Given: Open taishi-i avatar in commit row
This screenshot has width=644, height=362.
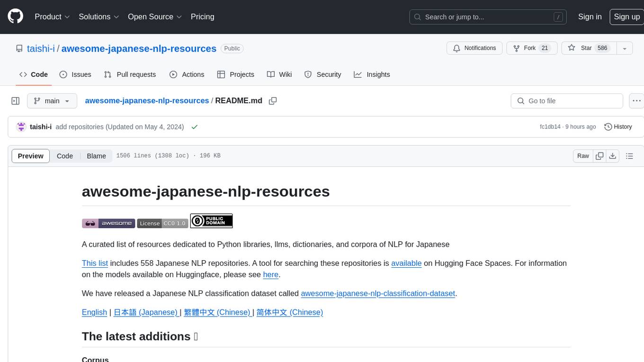Looking at the screenshot, I should [x=21, y=127].
